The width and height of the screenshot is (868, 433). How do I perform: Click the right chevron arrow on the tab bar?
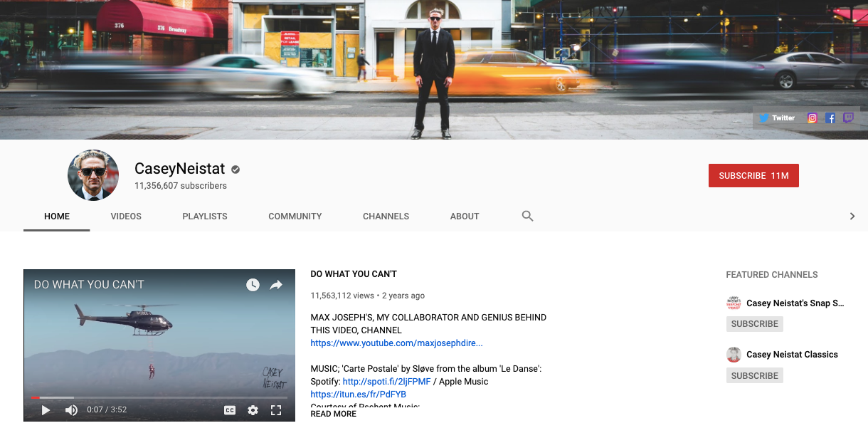pyautogui.click(x=852, y=216)
